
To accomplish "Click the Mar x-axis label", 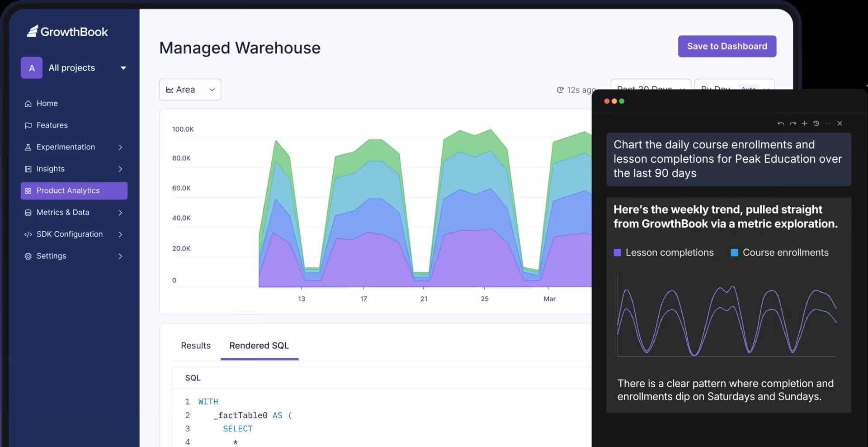I will (x=550, y=299).
